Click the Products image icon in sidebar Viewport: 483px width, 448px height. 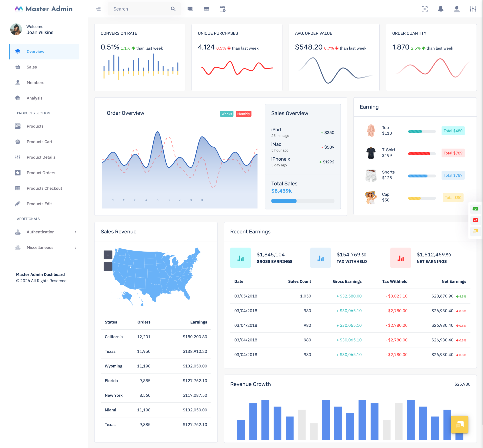pyautogui.click(x=18, y=126)
